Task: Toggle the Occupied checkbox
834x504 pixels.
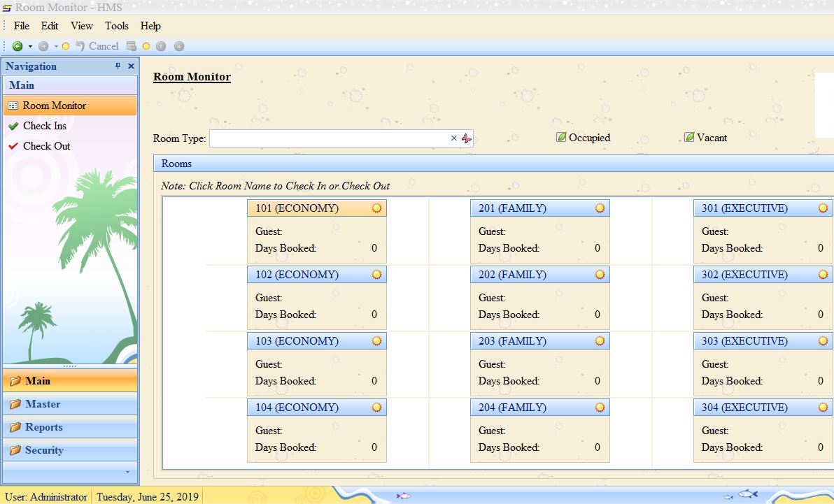Action: pos(561,138)
